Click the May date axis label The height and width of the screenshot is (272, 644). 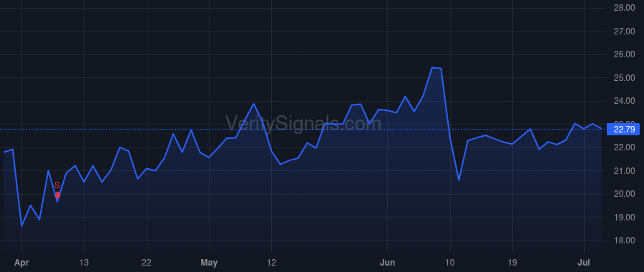pyautogui.click(x=209, y=263)
